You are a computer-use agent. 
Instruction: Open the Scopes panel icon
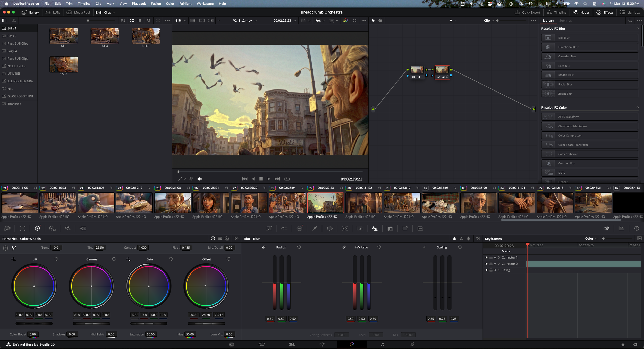pos(622,228)
